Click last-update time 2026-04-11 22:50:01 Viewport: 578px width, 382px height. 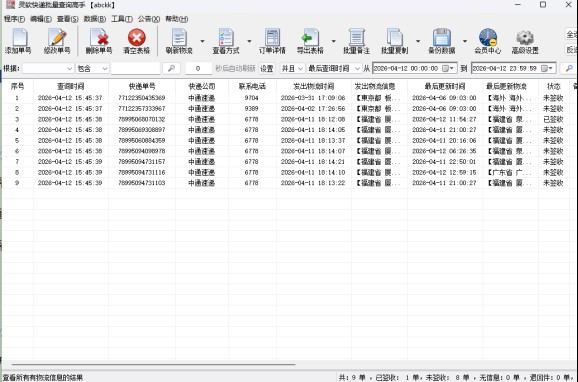coord(444,162)
